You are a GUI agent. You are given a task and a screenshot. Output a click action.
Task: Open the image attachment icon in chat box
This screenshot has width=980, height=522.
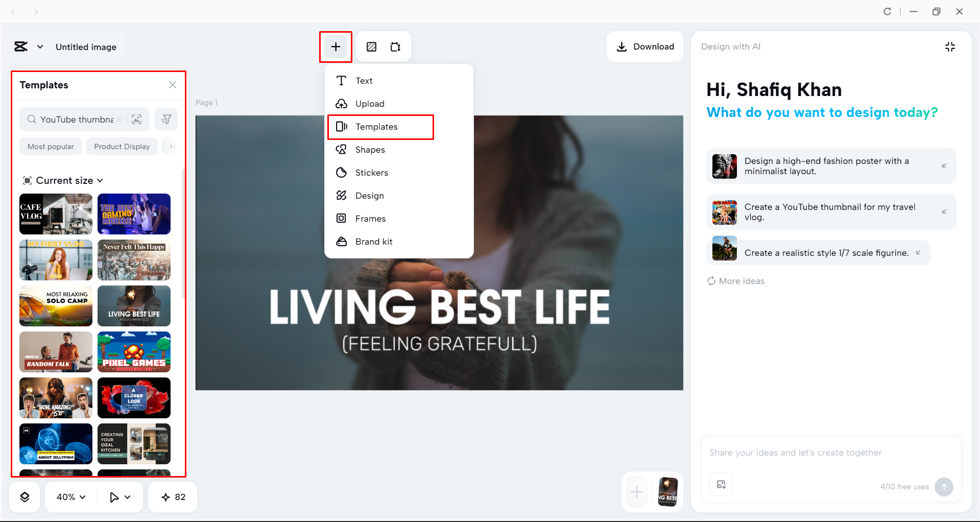[721, 485]
